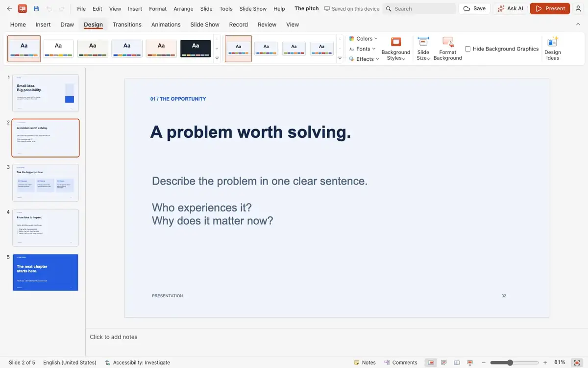Select the first highlighted theme thumbnail
This screenshot has height=368, width=588.
coord(24,49)
